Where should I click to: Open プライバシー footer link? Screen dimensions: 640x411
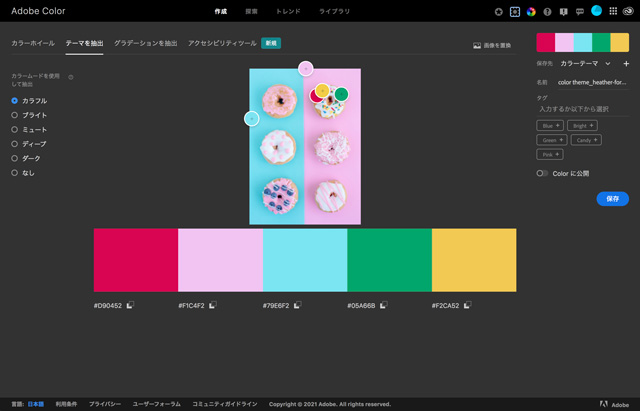pos(105,404)
